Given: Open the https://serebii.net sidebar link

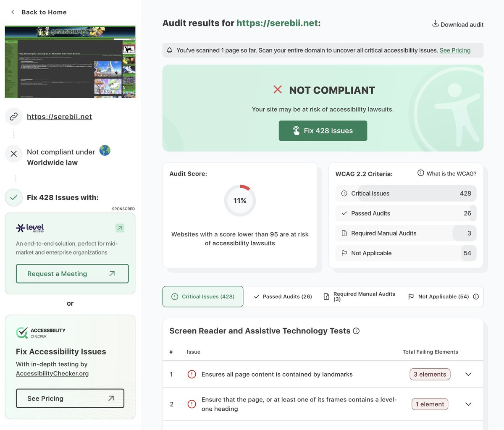Looking at the screenshot, I should pos(59,117).
